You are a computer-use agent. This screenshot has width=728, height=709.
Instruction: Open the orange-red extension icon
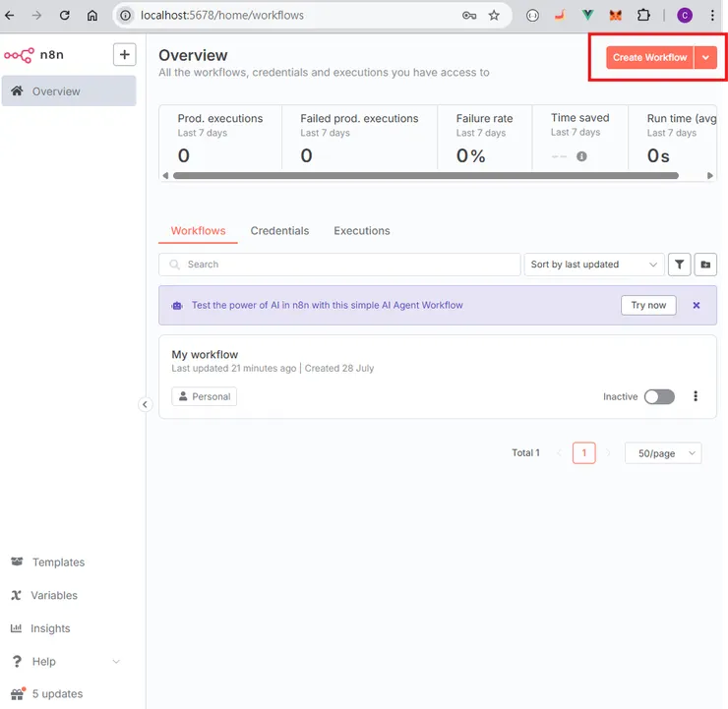[x=561, y=16]
